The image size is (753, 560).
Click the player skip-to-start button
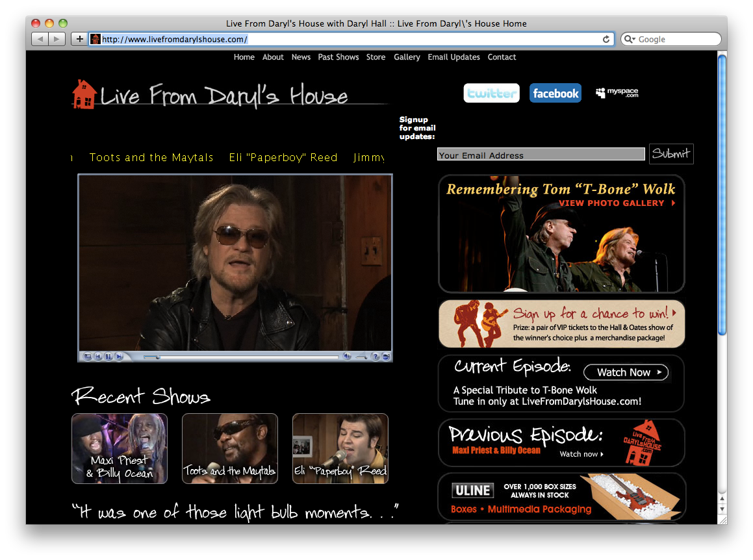tap(98, 357)
